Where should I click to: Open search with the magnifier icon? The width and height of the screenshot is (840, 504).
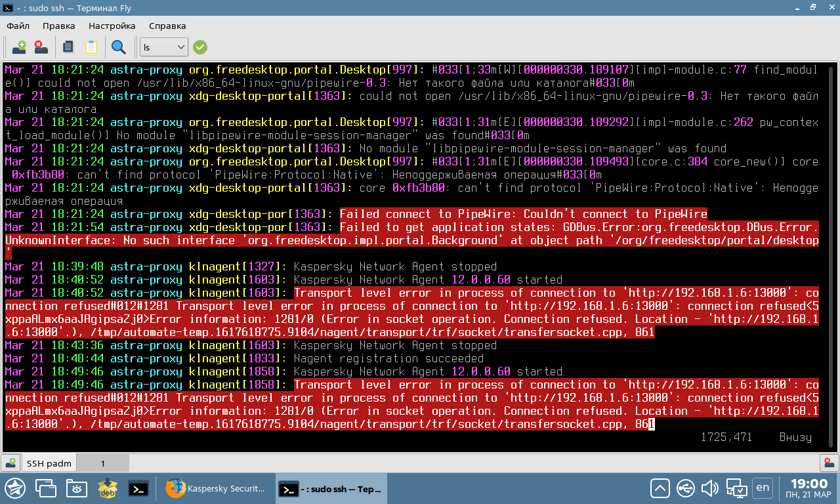click(119, 47)
